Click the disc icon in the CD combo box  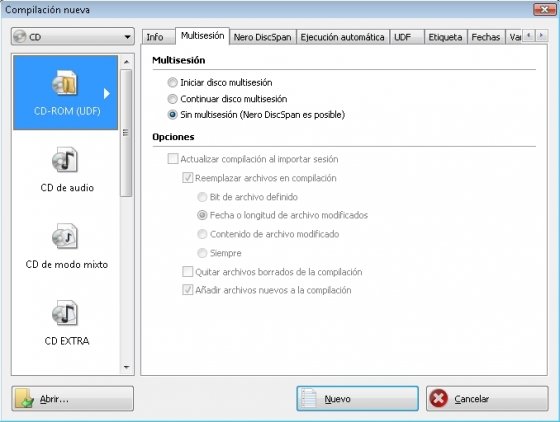click(x=20, y=36)
